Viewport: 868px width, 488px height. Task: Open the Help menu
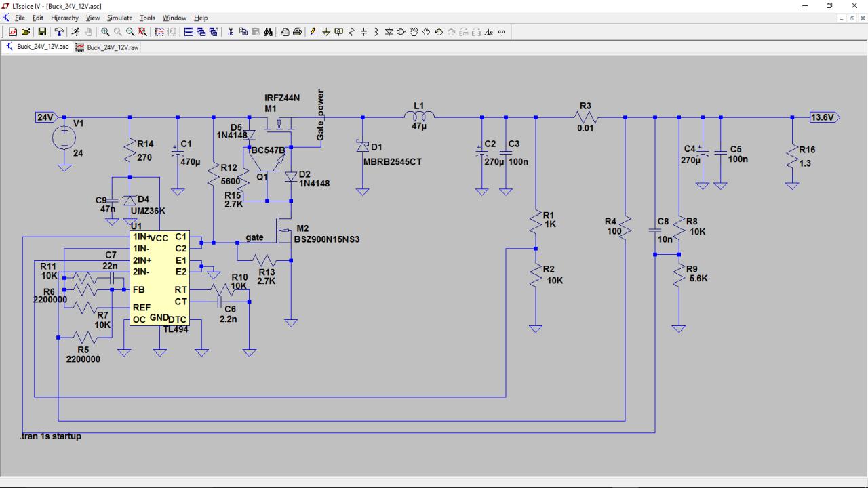click(201, 18)
